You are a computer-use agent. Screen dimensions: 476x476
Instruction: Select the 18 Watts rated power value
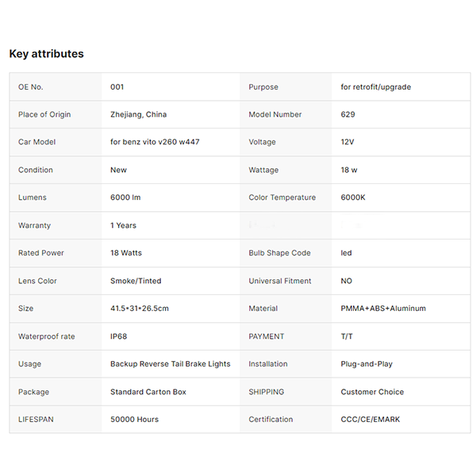click(x=126, y=253)
